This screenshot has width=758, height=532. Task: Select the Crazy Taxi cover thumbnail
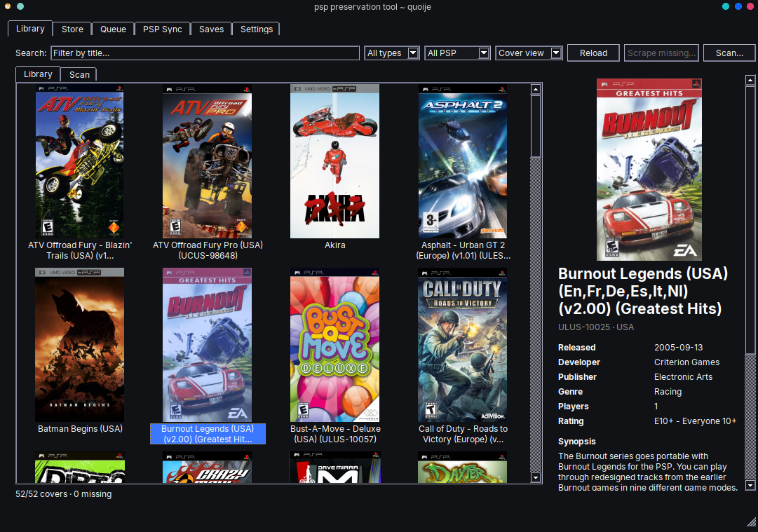coord(208,468)
